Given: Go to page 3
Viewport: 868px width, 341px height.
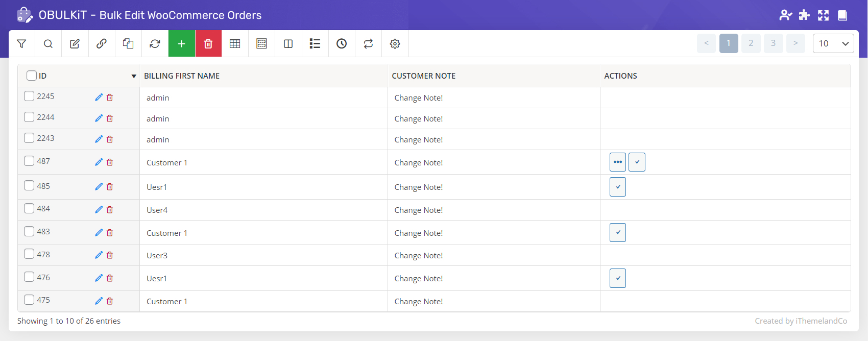Looking at the screenshot, I should click(773, 43).
